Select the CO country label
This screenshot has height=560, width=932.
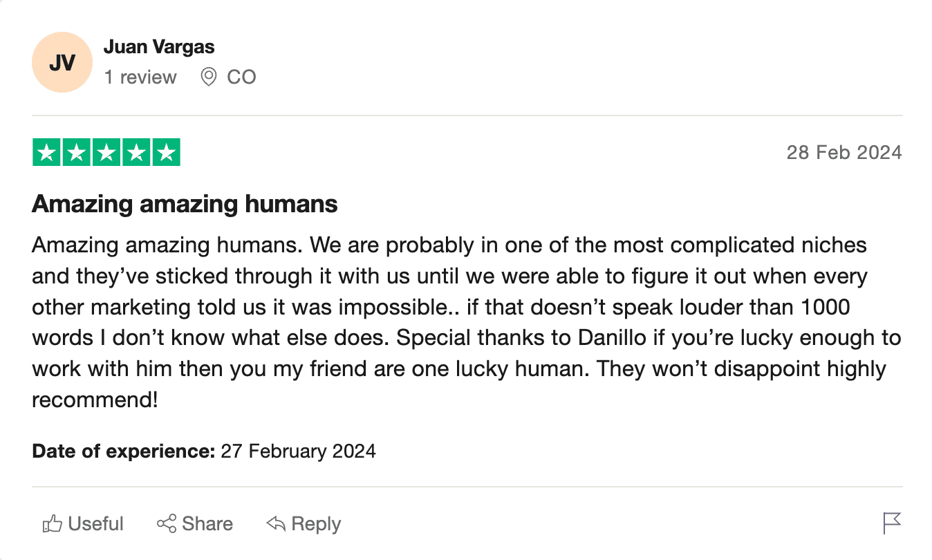tap(241, 77)
